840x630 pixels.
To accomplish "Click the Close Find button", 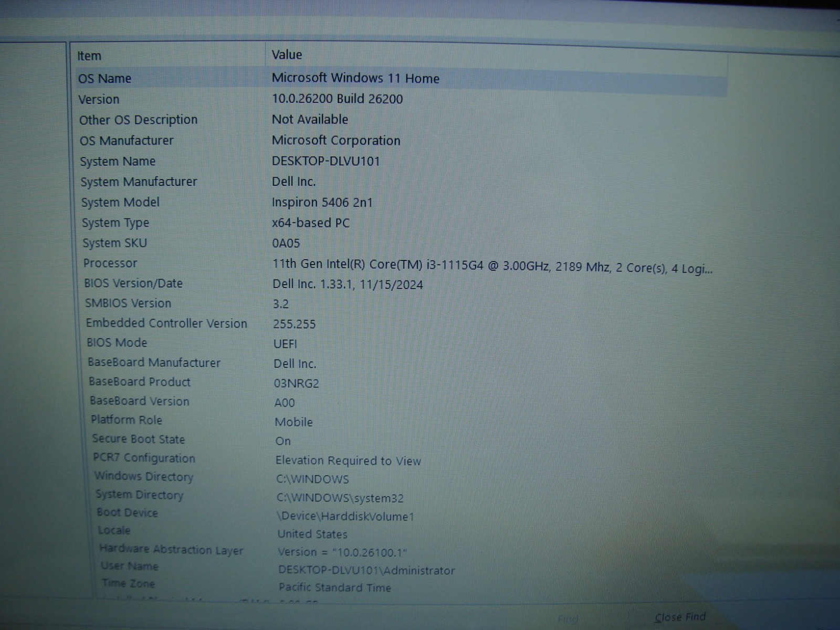I will pos(680,617).
